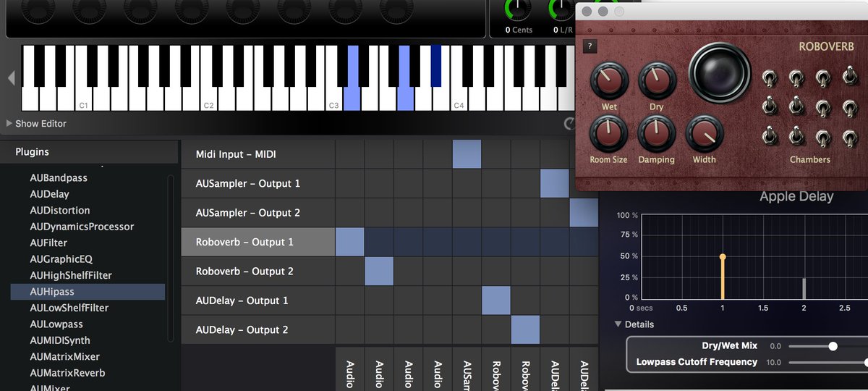
Task: Click the Width knob in Roboverb
Action: pyautogui.click(x=704, y=133)
